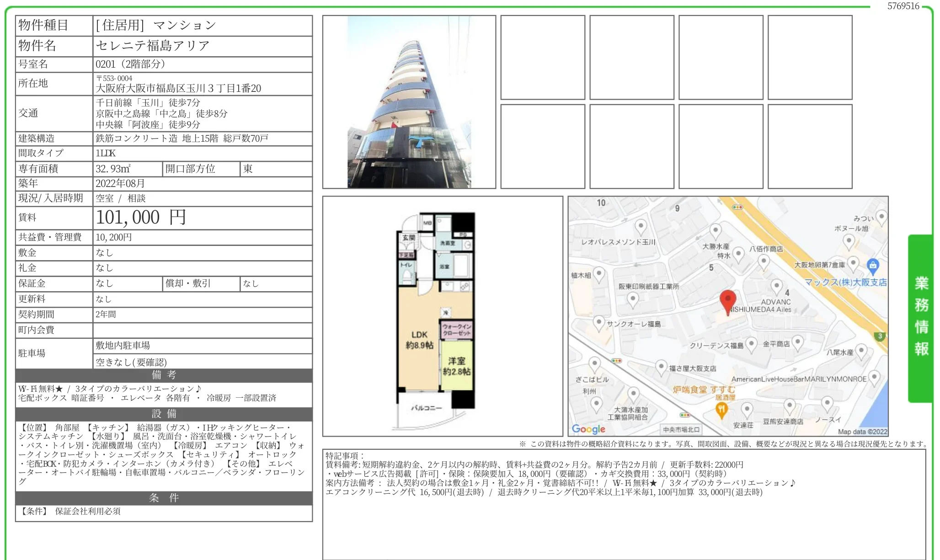Click the red location pin on map
This screenshot has width=940, height=560.
pos(727,300)
